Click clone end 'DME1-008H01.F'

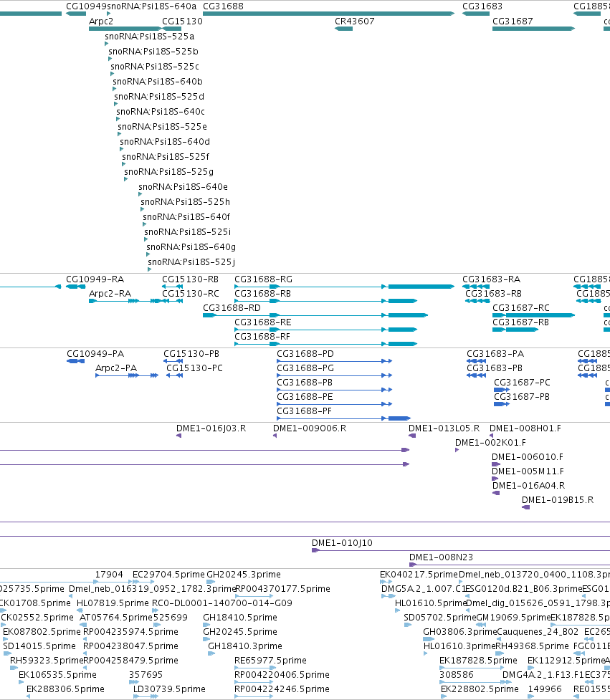[525, 428]
